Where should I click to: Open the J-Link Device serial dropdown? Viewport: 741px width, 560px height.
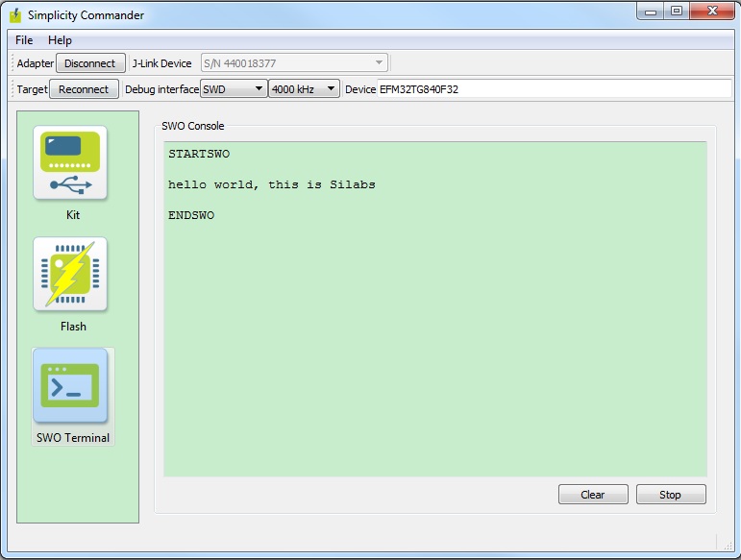[294, 62]
